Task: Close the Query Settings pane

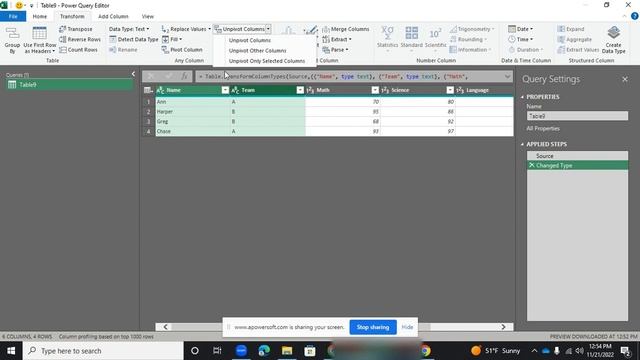Action: click(x=625, y=79)
